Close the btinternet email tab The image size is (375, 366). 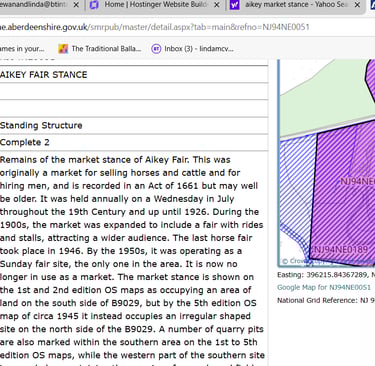click(76, 5)
